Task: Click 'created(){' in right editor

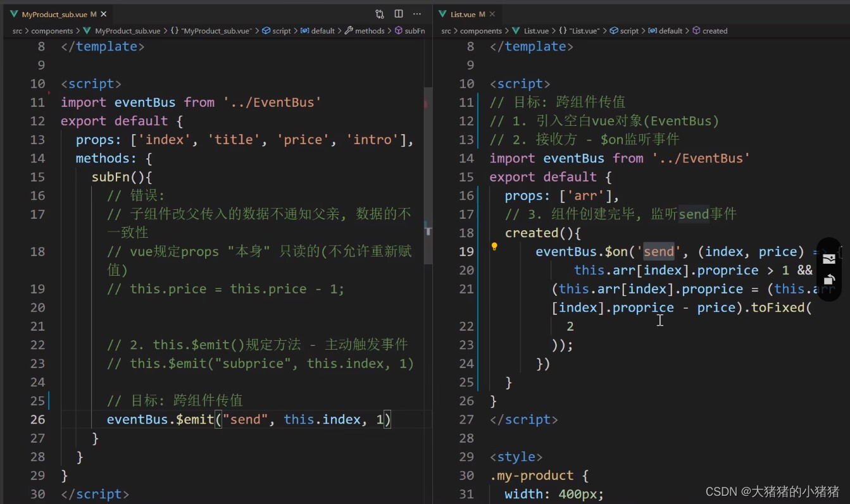Action: pos(543,233)
